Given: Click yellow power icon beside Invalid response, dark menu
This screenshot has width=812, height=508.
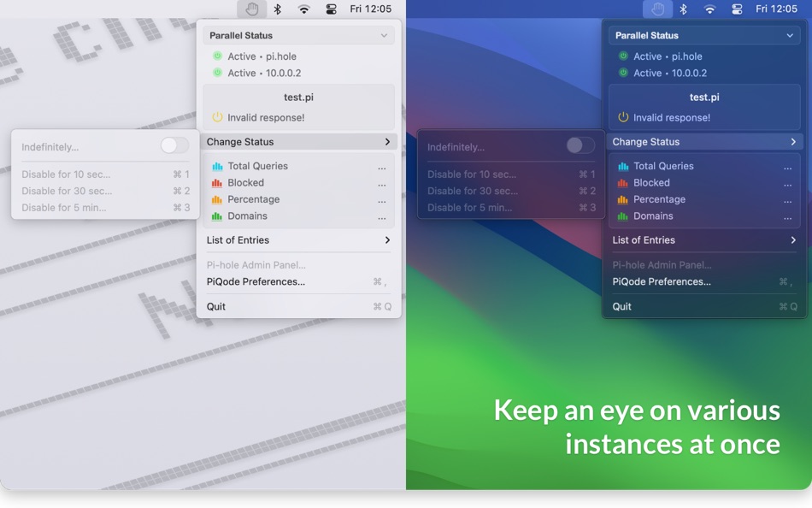Looking at the screenshot, I should coord(623,117).
